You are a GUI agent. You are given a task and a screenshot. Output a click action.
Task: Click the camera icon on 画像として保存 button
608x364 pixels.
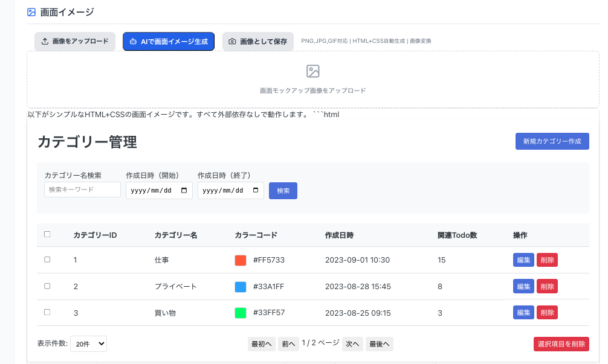click(232, 41)
